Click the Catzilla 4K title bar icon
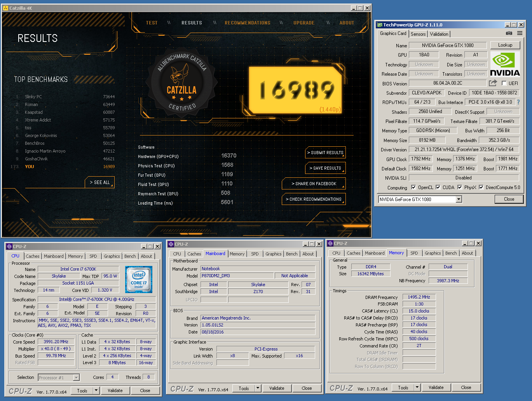The height and width of the screenshot is (401, 532). point(5,8)
